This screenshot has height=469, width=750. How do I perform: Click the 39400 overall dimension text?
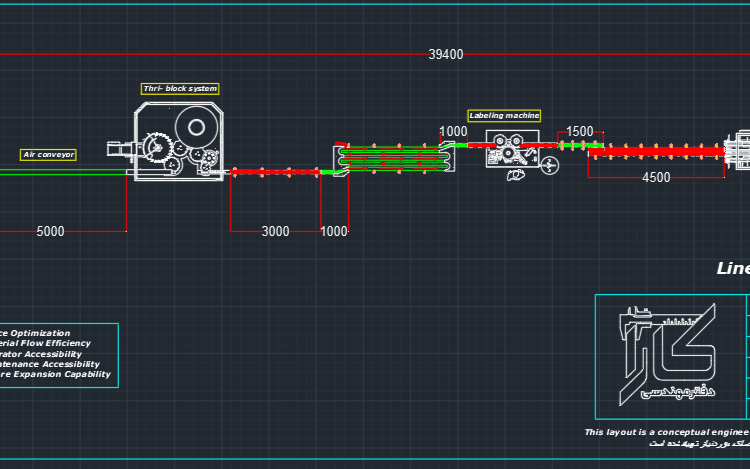446,55
